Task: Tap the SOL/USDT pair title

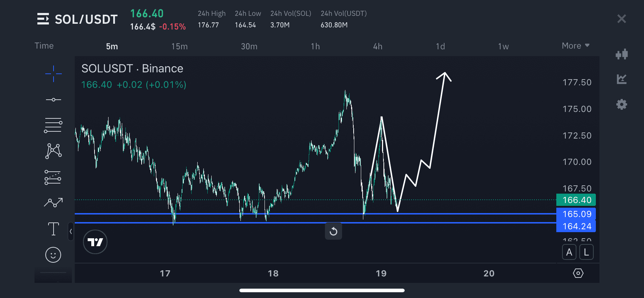Action: click(x=86, y=19)
